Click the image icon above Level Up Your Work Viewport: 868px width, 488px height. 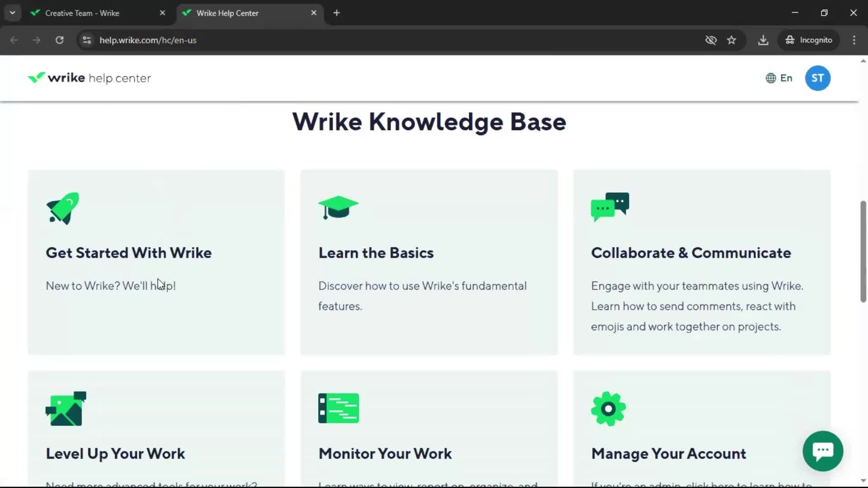click(66, 408)
